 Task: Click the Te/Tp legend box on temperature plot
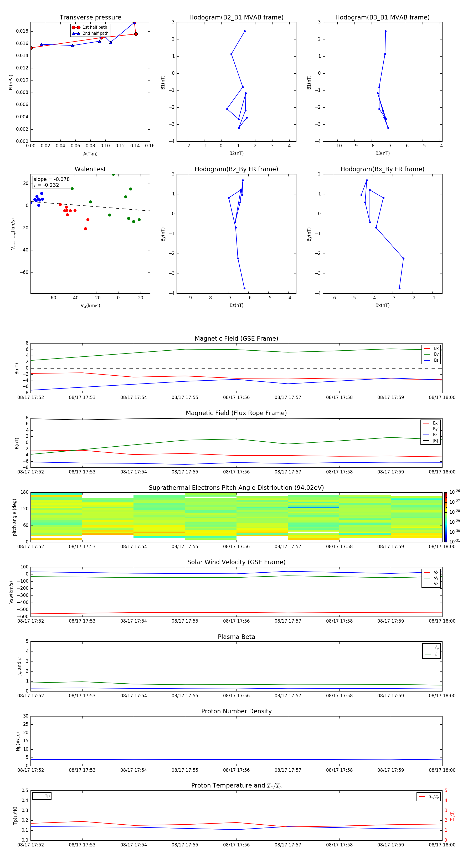pyautogui.click(x=429, y=796)
